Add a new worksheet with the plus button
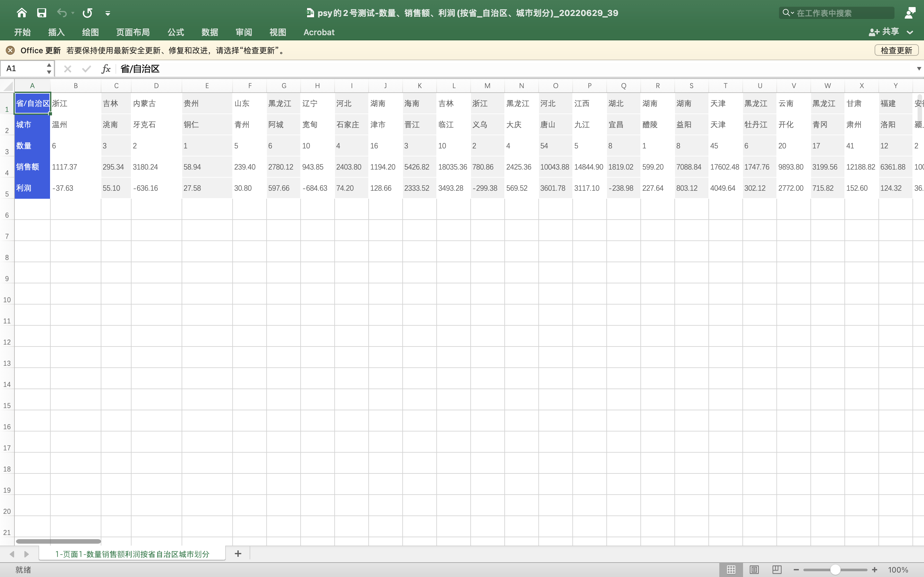The image size is (924, 577). 238,554
